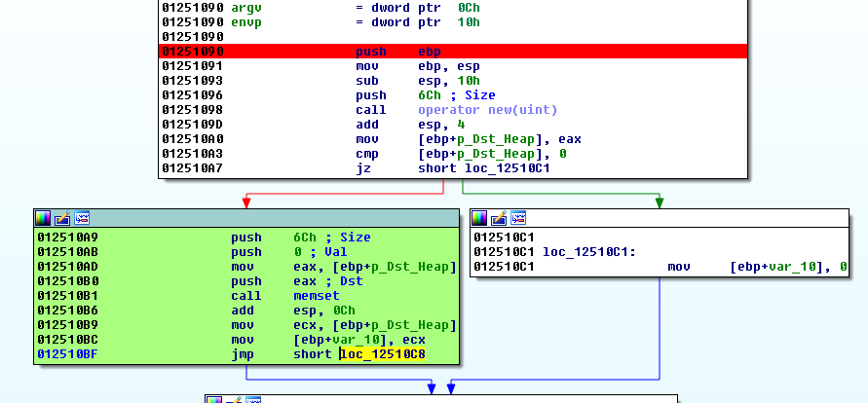
Task: Click the memset call target
Action: tap(316, 296)
